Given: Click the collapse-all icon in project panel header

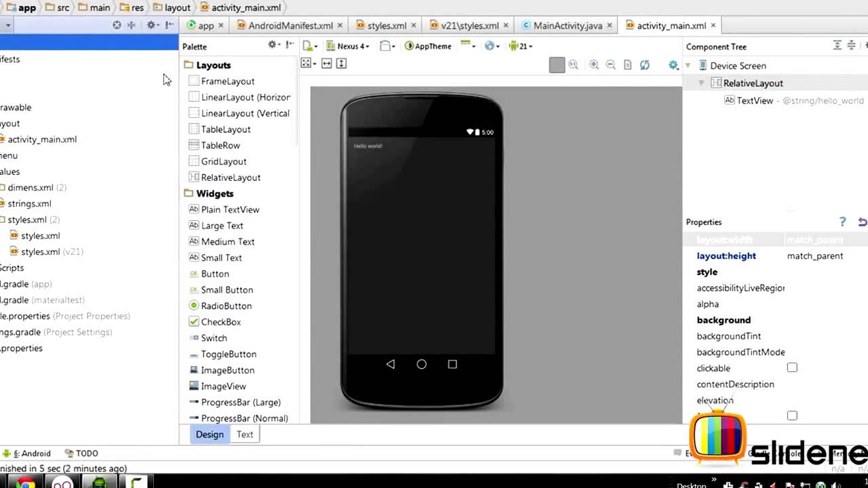Looking at the screenshot, I should pos(132,25).
